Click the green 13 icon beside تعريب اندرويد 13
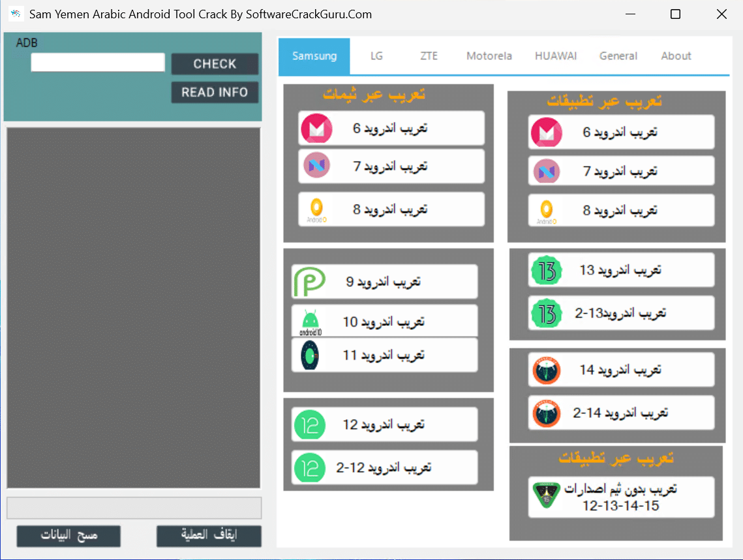Viewport: 743px width, 560px height. pos(547,271)
